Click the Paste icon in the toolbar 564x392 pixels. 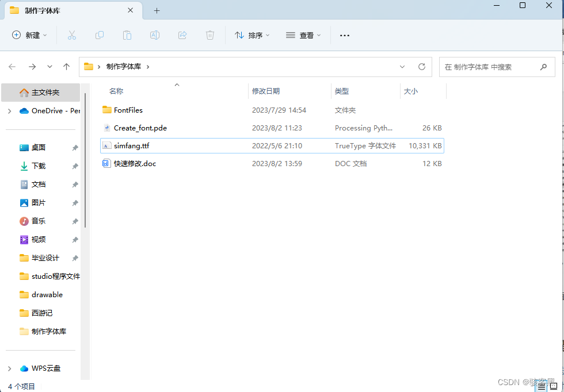(x=127, y=35)
